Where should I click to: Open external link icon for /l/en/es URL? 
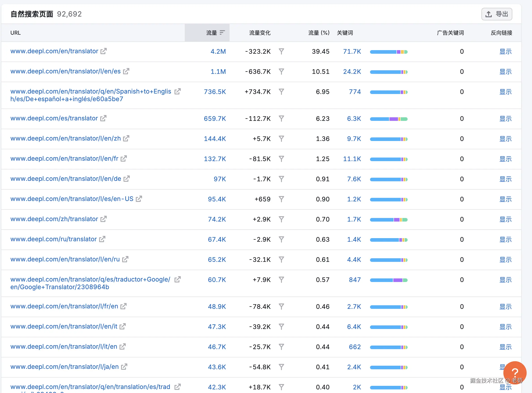(x=126, y=71)
